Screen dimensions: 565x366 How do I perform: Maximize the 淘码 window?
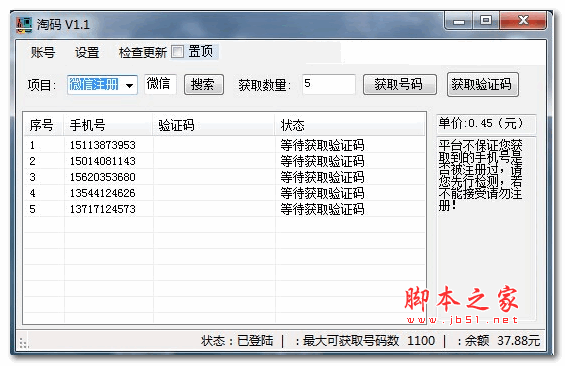pos(486,21)
